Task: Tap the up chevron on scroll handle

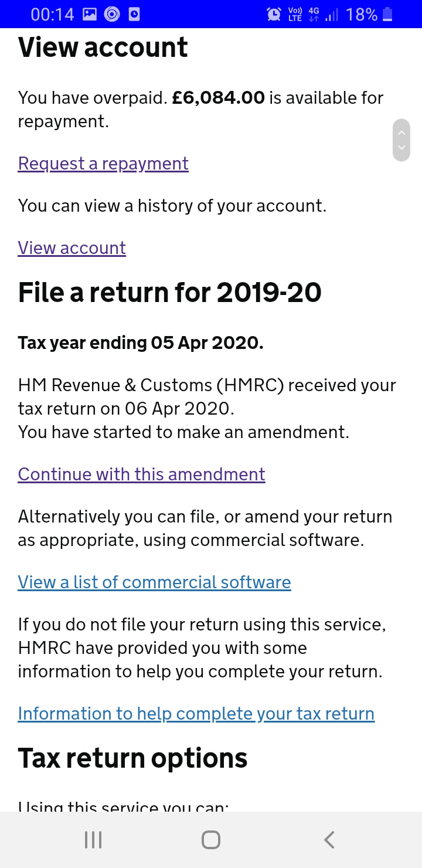Action: [401, 133]
